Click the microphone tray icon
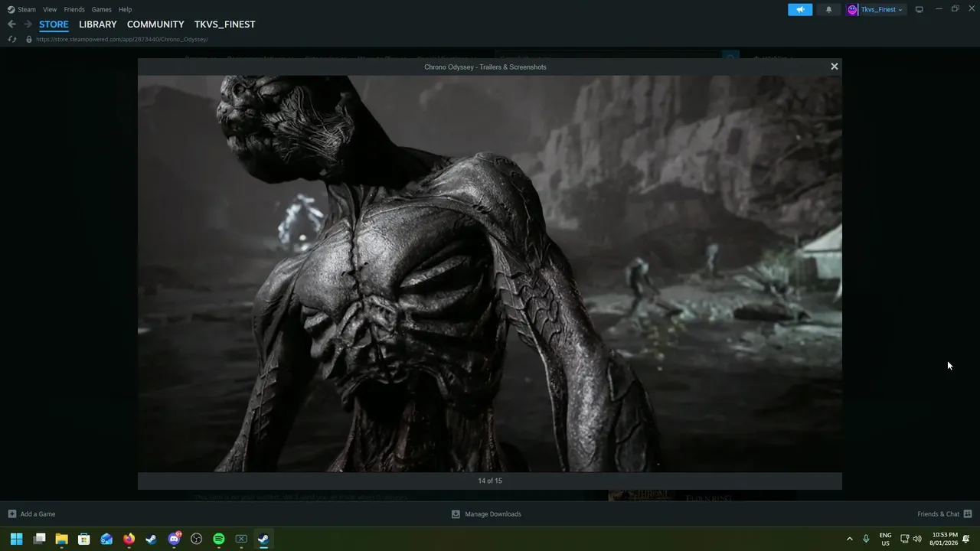 866,539
